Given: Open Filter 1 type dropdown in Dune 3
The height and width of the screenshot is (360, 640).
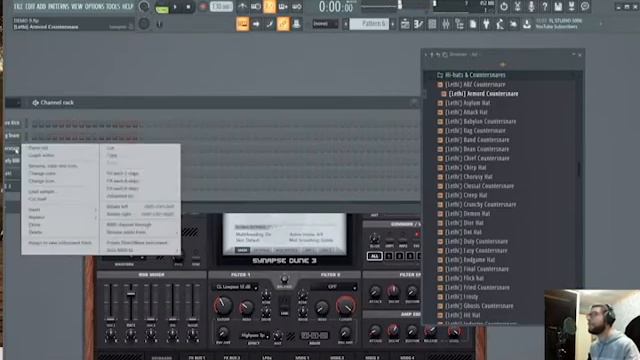Looking at the screenshot, I should click(x=236, y=287).
